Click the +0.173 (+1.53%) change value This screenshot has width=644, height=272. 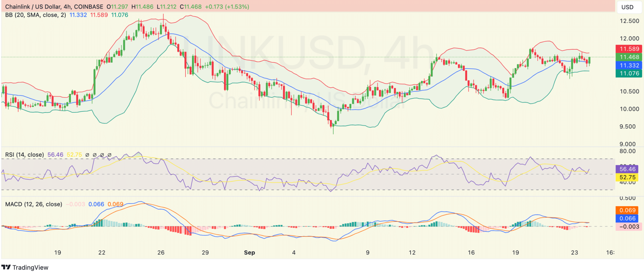[x=227, y=7]
